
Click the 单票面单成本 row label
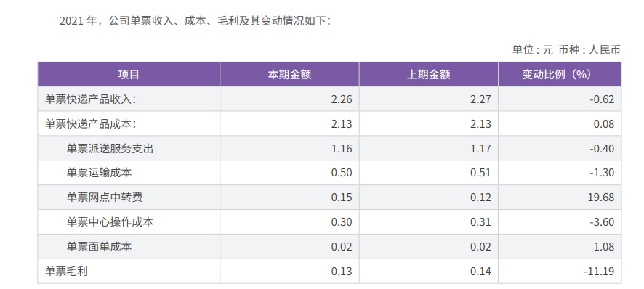tap(99, 247)
